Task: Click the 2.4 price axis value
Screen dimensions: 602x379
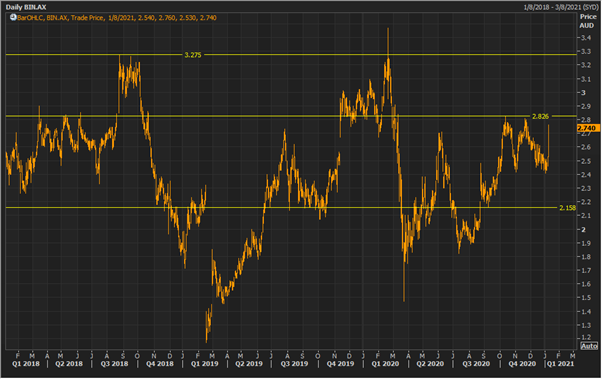Action: point(585,175)
